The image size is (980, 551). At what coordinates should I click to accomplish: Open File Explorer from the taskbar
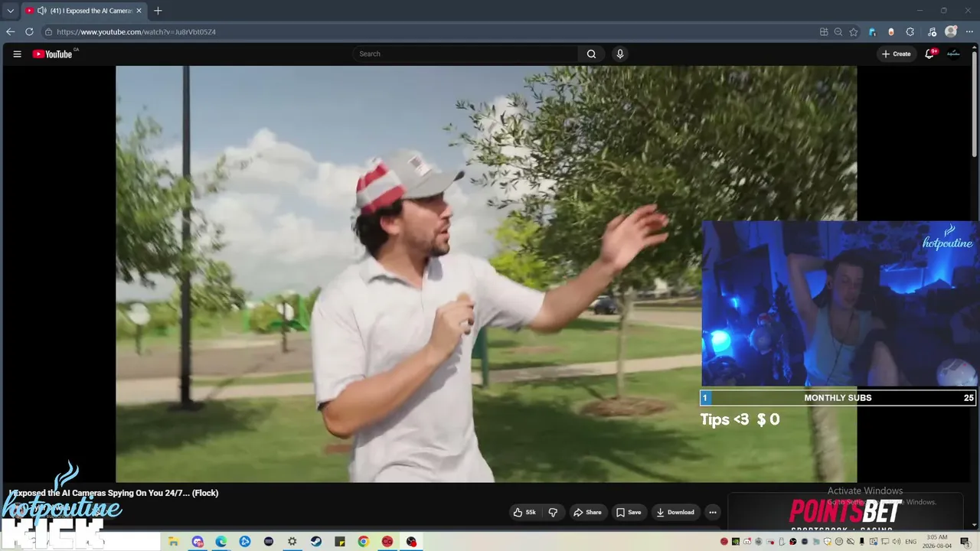pyautogui.click(x=174, y=542)
